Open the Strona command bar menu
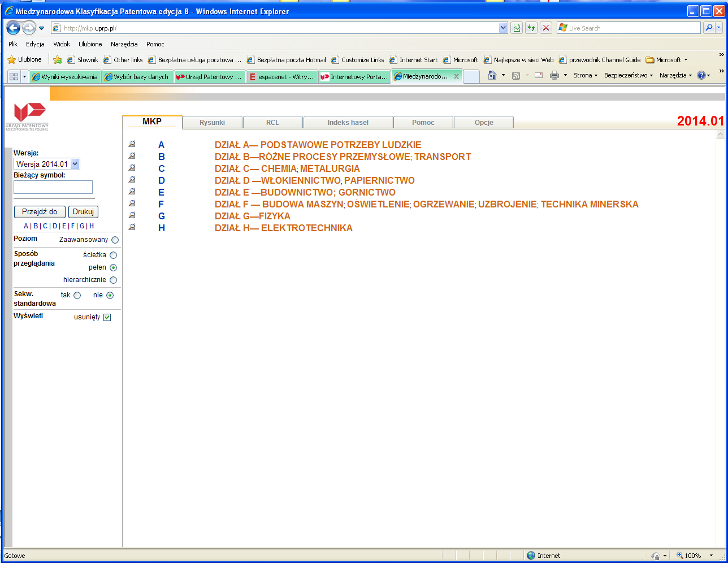This screenshot has height=563, width=728. (x=586, y=75)
